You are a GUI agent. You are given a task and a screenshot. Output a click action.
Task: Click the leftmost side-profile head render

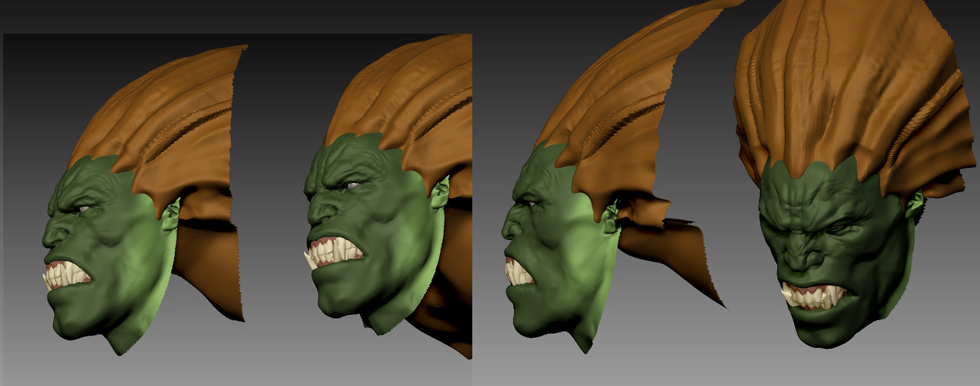click(x=145, y=199)
